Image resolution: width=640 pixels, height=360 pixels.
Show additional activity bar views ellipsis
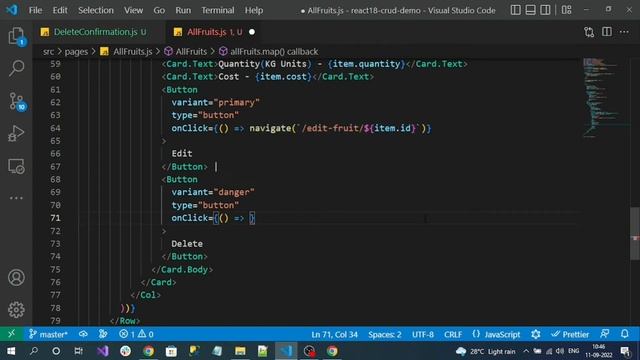tap(16, 198)
